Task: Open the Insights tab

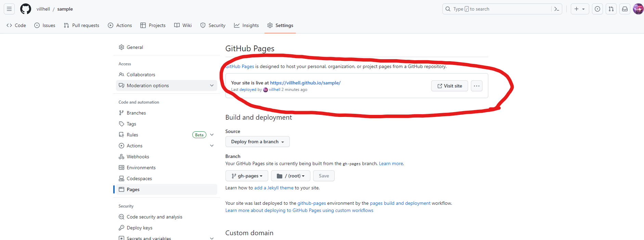Action: [246, 25]
